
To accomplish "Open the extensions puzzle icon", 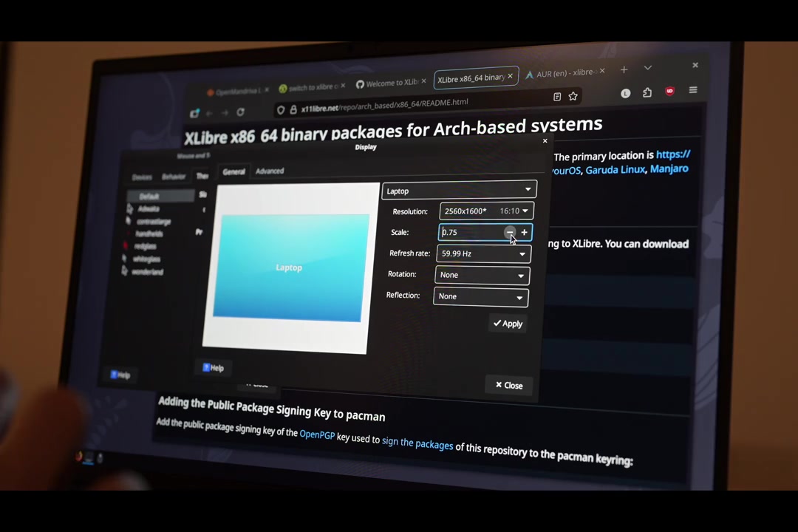I will pyautogui.click(x=647, y=92).
